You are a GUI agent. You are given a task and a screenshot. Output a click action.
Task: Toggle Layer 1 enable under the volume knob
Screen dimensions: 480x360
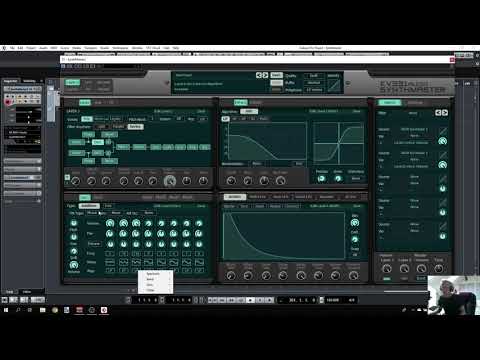[x=387, y=278]
